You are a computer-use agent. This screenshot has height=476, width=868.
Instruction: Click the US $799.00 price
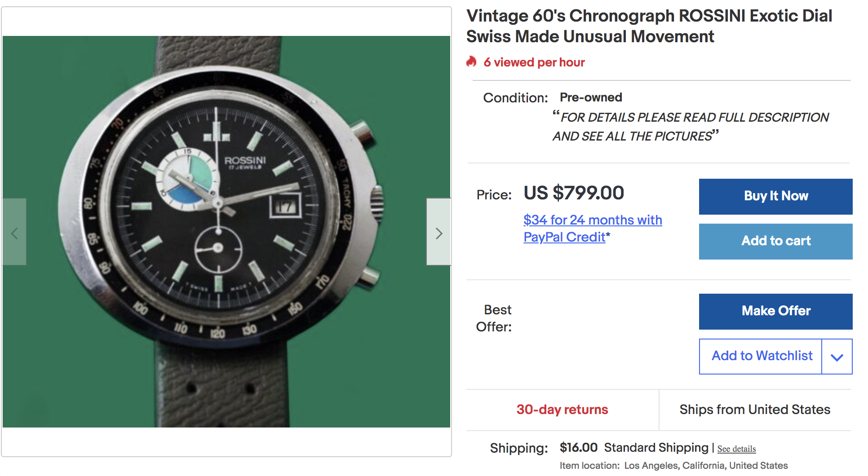574,193
